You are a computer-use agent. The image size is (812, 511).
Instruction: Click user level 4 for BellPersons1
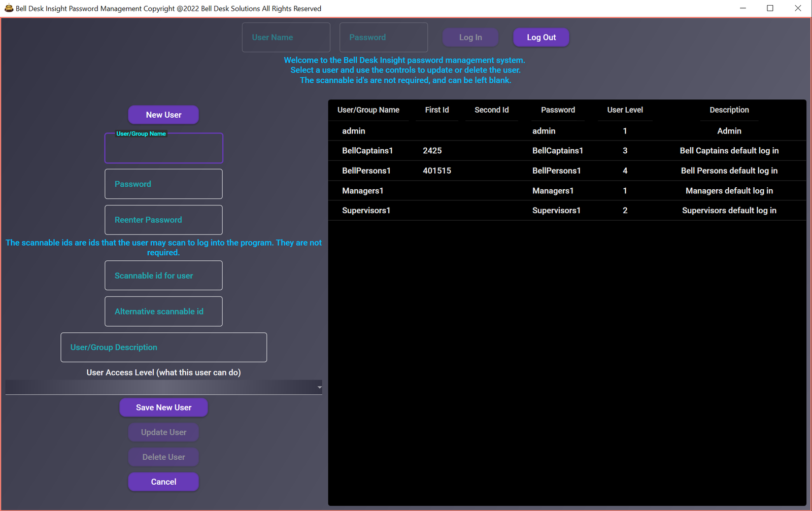(625, 171)
